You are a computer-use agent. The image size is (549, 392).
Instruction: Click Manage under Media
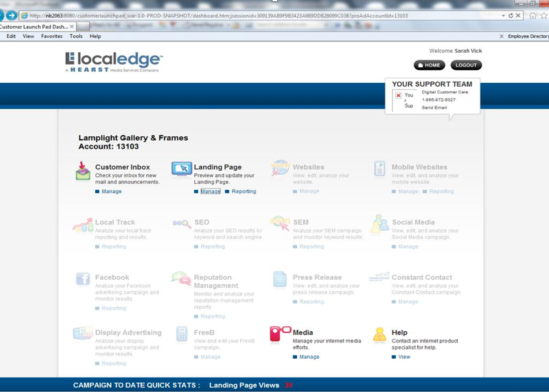click(310, 357)
